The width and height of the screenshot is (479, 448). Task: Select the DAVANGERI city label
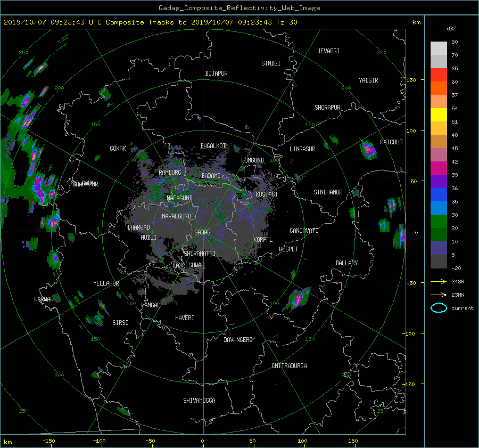point(238,340)
